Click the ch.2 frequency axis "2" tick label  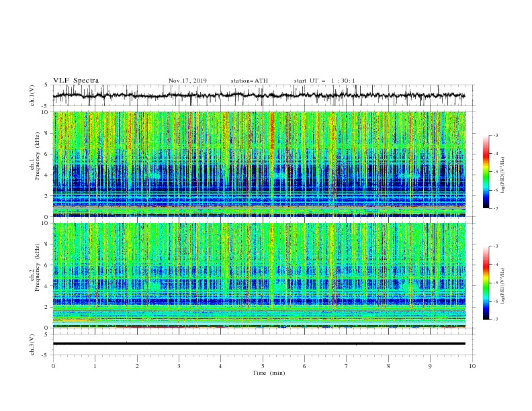click(47, 307)
